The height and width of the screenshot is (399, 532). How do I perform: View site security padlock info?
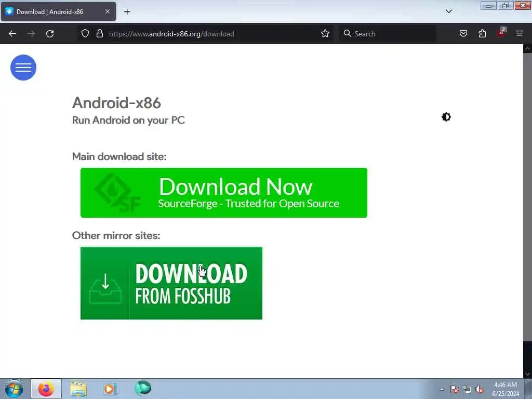[99, 34]
